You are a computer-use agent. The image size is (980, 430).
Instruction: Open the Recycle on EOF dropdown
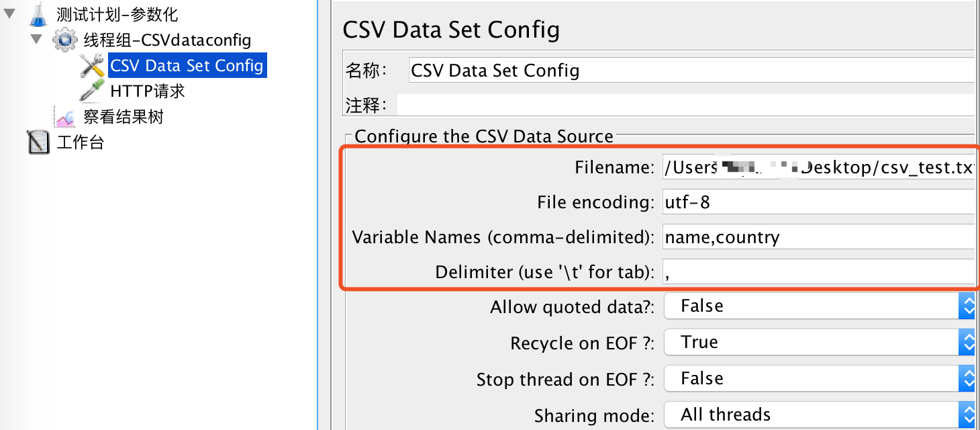pos(819,343)
